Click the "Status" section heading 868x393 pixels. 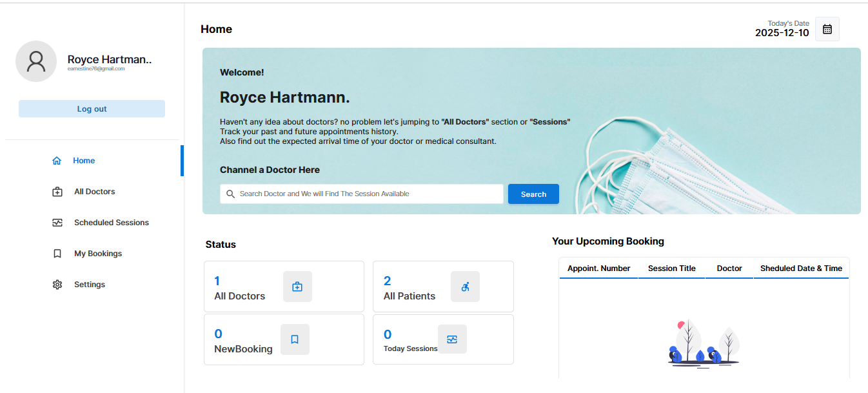click(221, 245)
